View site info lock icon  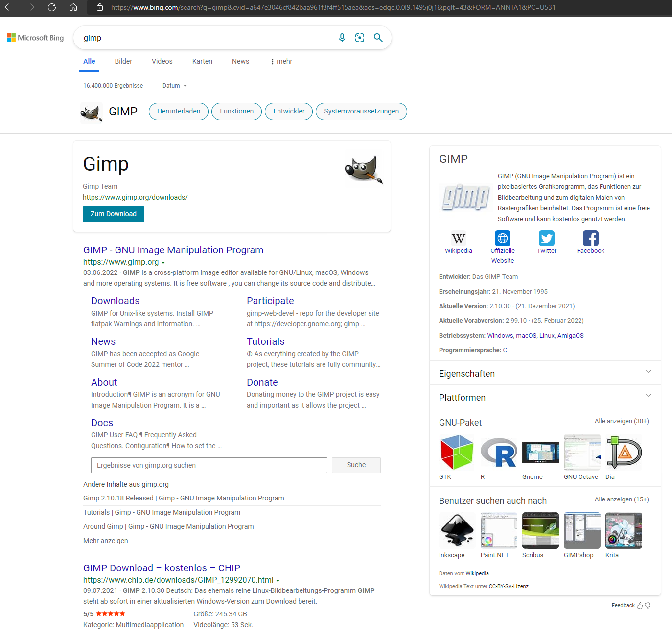tap(100, 7)
